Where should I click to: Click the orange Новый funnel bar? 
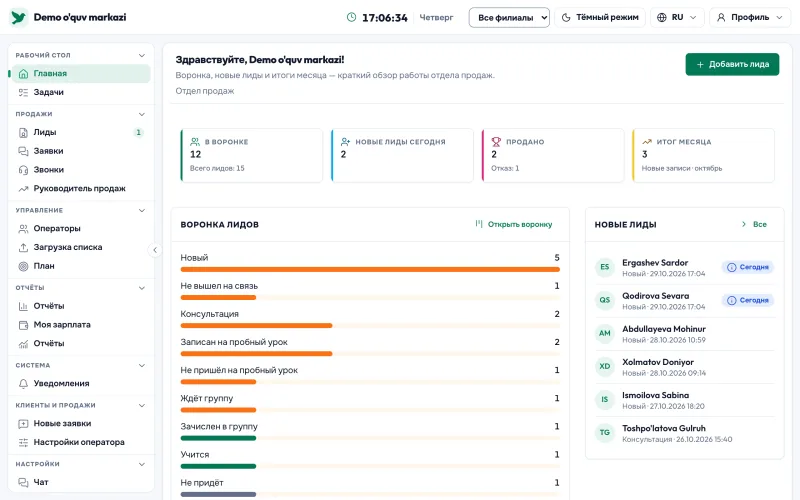click(370, 269)
